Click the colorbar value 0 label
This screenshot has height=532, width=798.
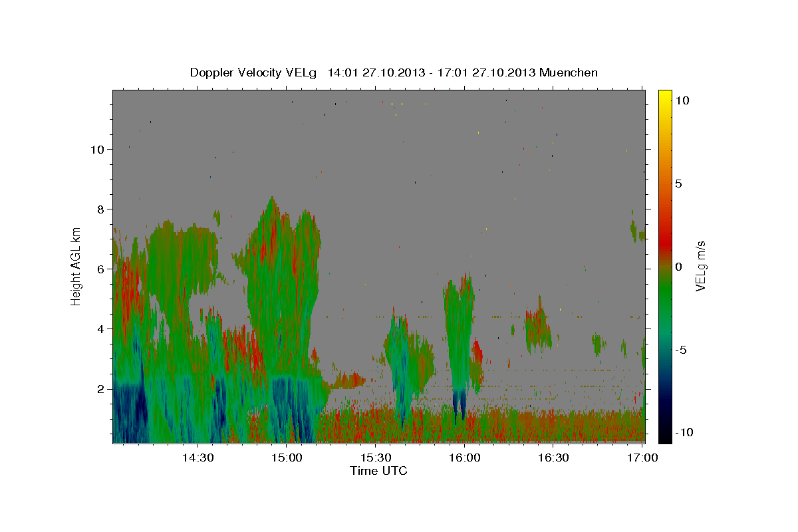pos(678,267)
